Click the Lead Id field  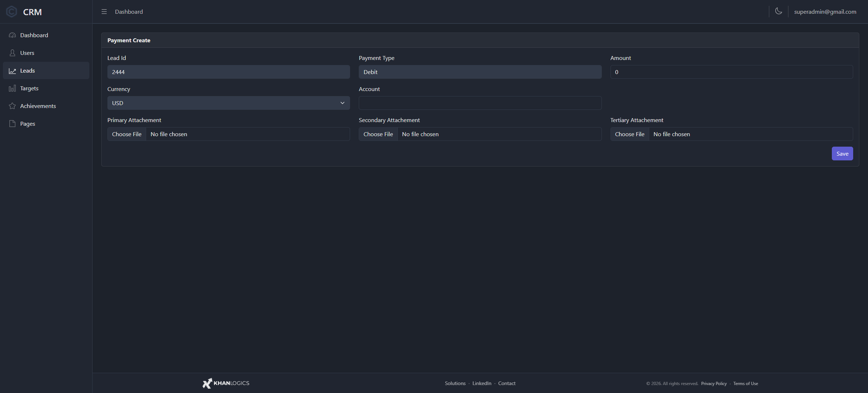point(228,72)
